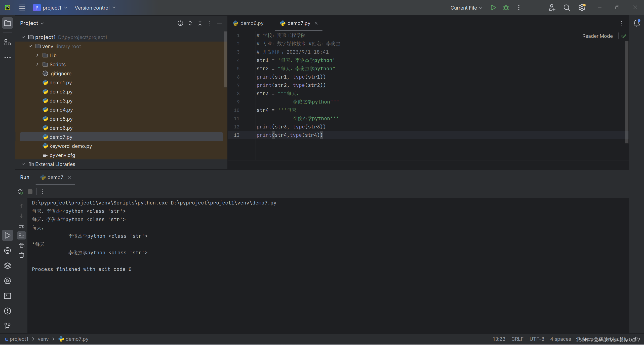This screenshot has width=644, height=345.
Task: Clear the run output with the trash icon
Action: coord(22,255)
